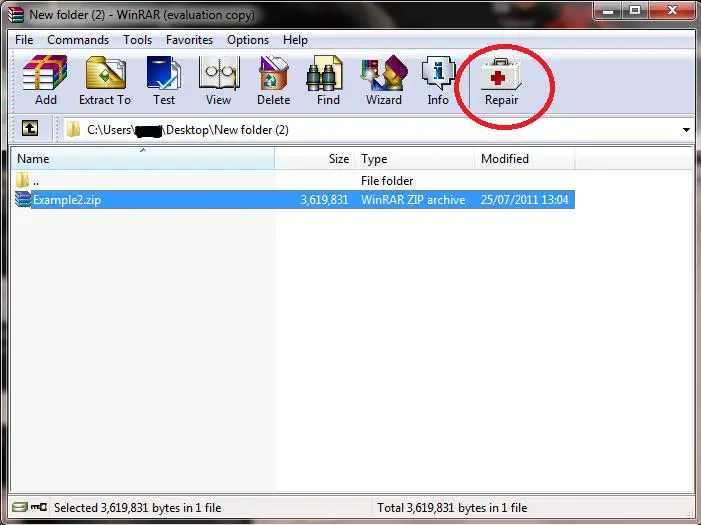701x525 pixels.
Task: Click the Example2.zip archive icon
Action: pos(23,199)
